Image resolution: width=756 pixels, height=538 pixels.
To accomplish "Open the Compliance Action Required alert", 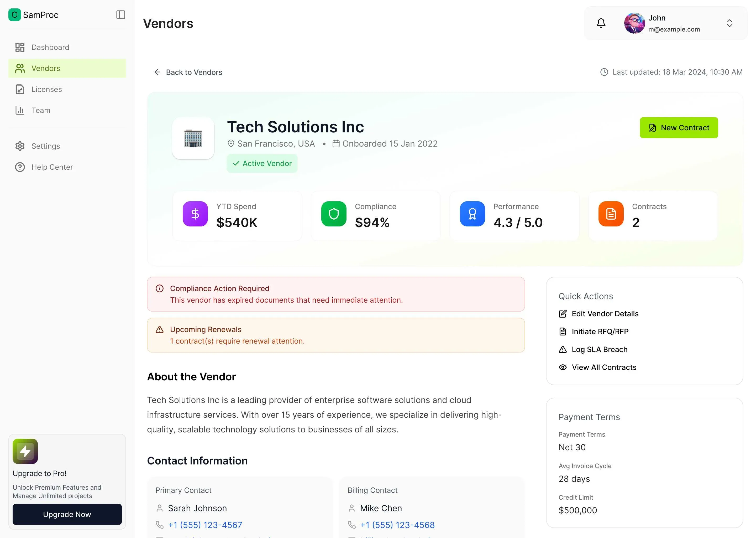I will pyautogui.click(x=336, y=294).
